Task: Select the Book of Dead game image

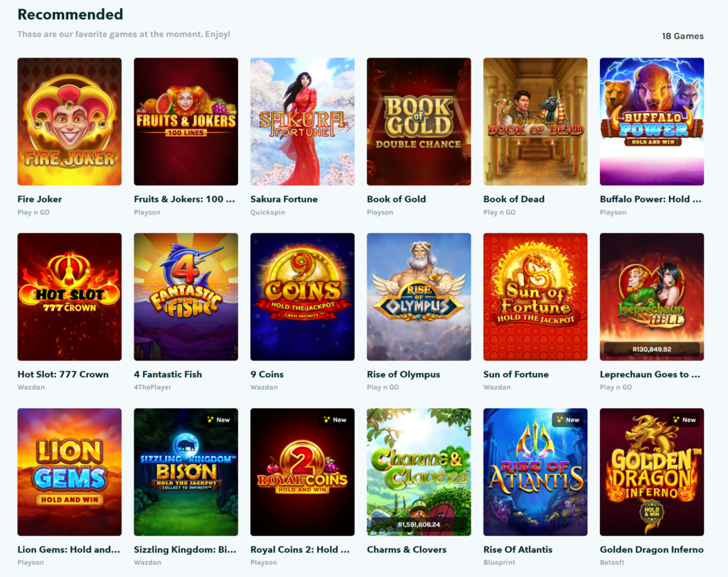Action: 535,122
